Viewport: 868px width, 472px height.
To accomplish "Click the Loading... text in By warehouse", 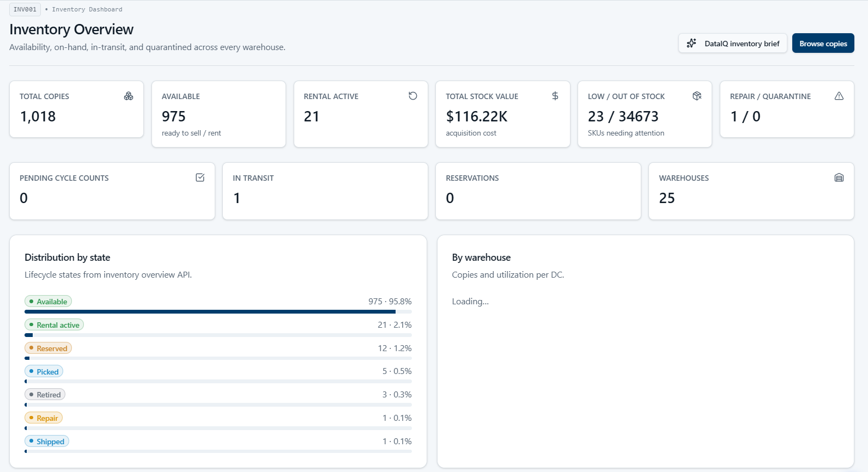I will [x=470, y=302].
